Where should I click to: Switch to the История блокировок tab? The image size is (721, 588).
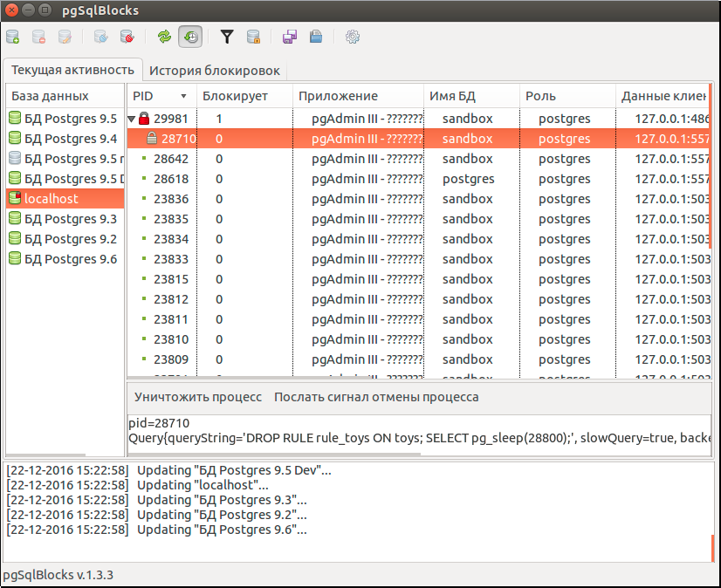click(x=214, y=71)
